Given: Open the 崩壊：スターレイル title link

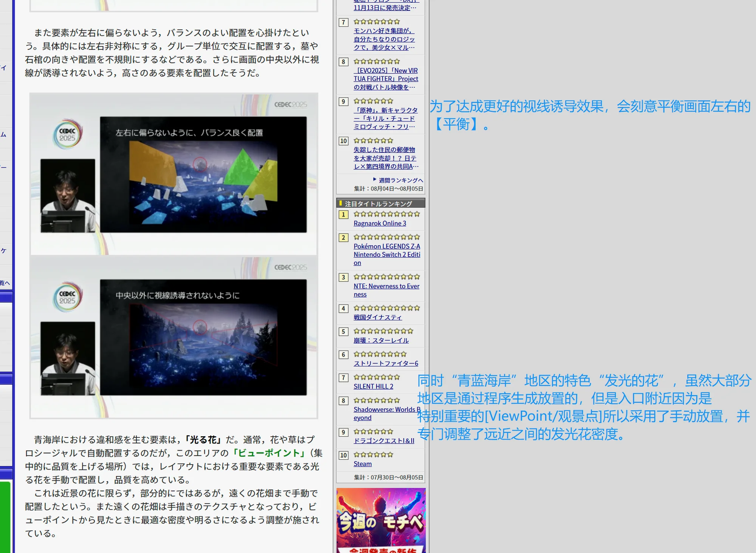Looking at the screenshot, I should tap(381, 340).
